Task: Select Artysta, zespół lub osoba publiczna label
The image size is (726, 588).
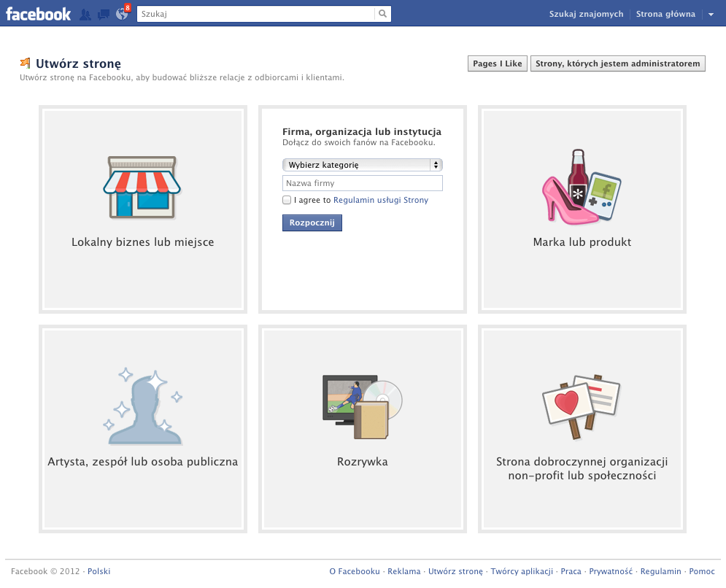Action: point(142,462)
